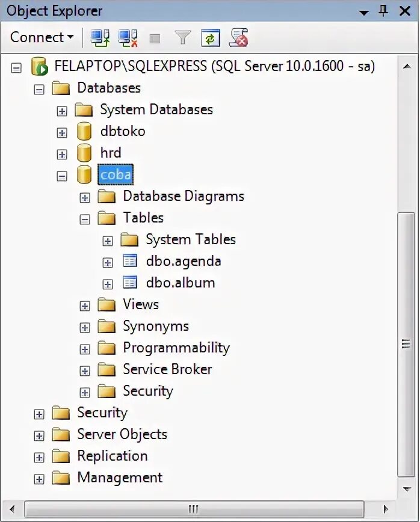Click the dbo.album table icon
This screenshot has height=522, width=420.
click(130, 282)
